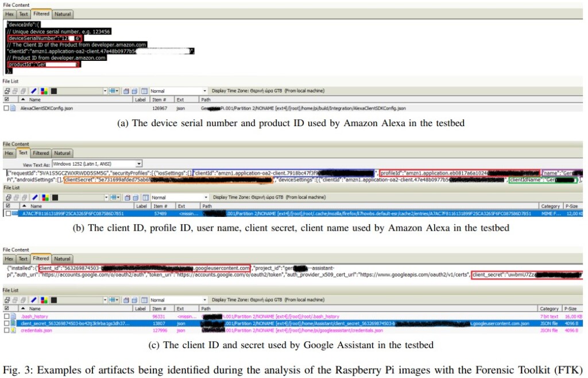
Task: Click the multicolor squares icon in panel (b) toolbar
Action: (45, 197)
